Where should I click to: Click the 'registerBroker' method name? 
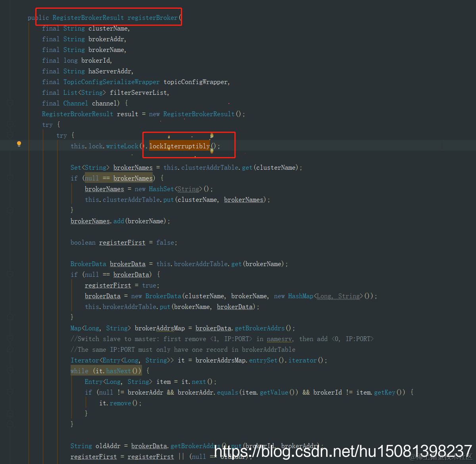[x=152, y=17]
